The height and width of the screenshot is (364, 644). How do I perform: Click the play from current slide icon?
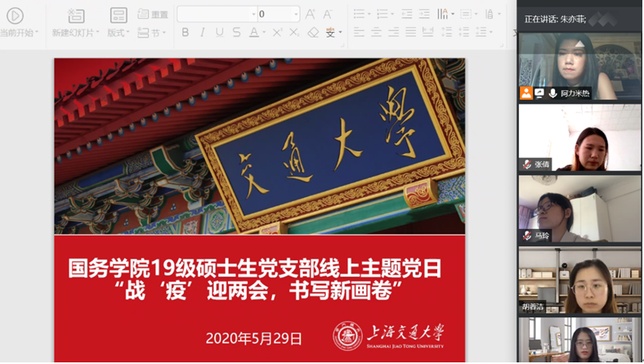[x=15, y=16]
